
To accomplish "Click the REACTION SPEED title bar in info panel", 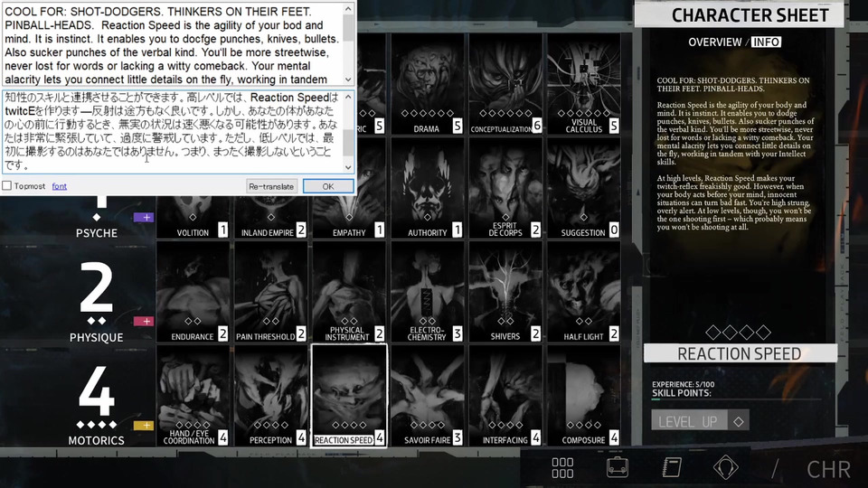I will [741, 353].
